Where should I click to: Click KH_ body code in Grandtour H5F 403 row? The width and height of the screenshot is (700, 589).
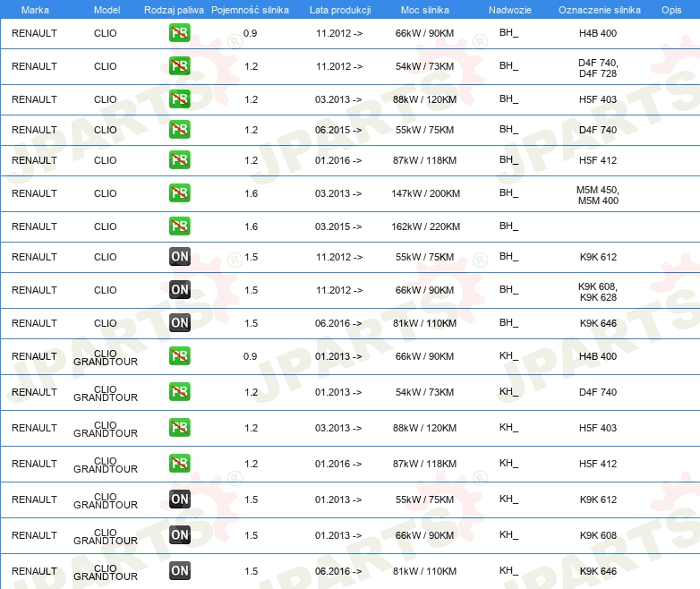pos(508,427)
